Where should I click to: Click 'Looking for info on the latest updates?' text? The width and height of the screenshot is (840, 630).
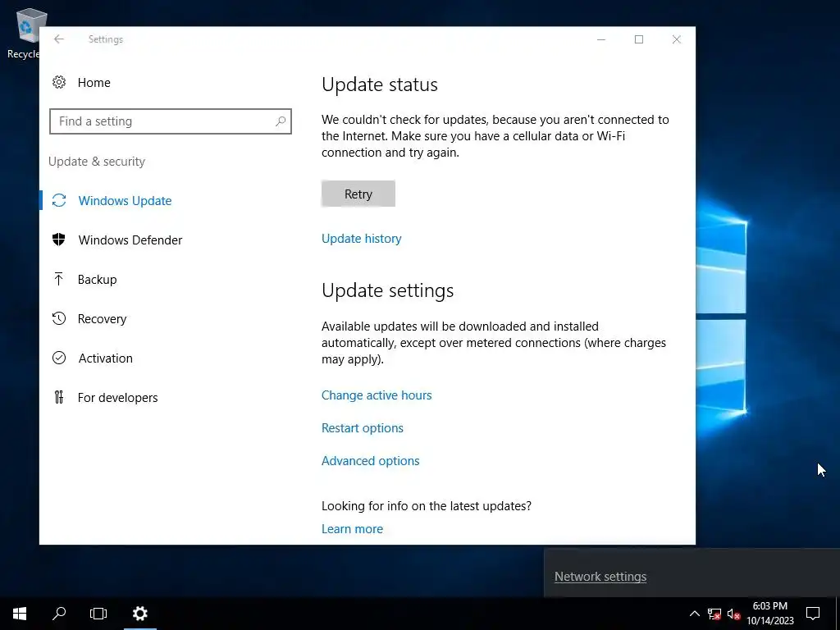427,505
